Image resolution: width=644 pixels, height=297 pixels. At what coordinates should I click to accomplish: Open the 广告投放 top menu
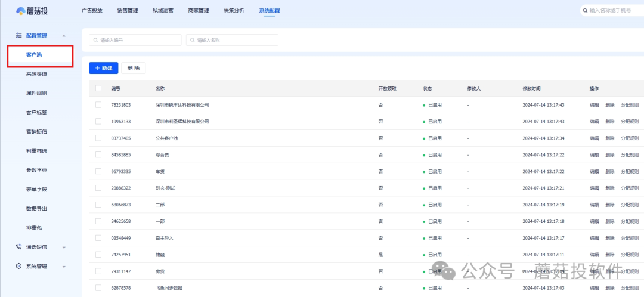pos(92,11)
